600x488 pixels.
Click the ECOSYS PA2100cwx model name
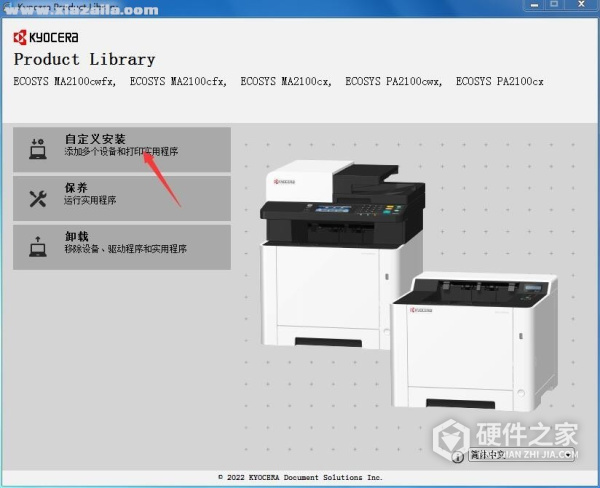click(x=393, y=82)
